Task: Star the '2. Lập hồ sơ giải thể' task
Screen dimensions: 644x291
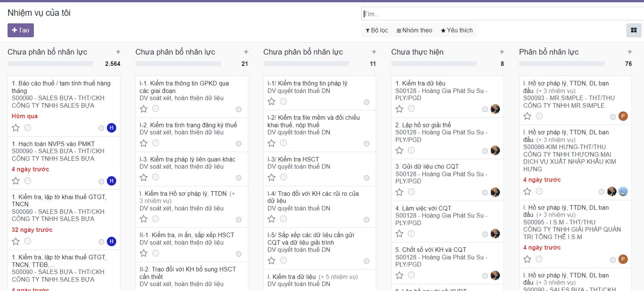Action: tap(399, 151)
